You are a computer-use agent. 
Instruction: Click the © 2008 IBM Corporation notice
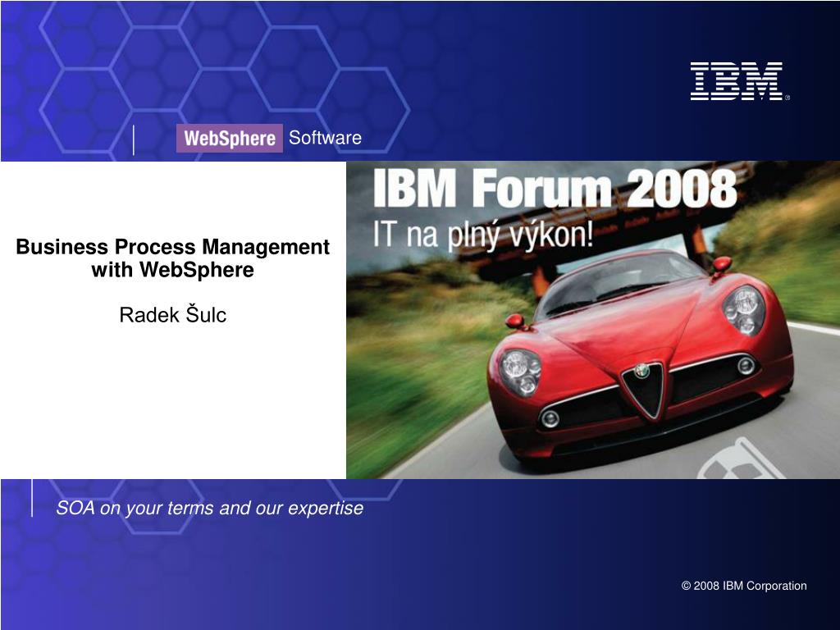click(744, 586)
